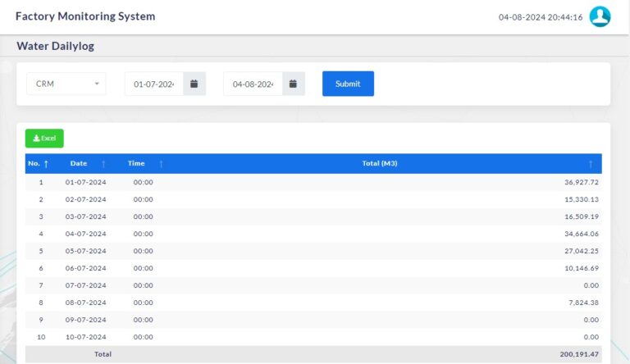Screen dimensions: 630x364
Task: Export the table with Excel button
Action: point(44,139)
